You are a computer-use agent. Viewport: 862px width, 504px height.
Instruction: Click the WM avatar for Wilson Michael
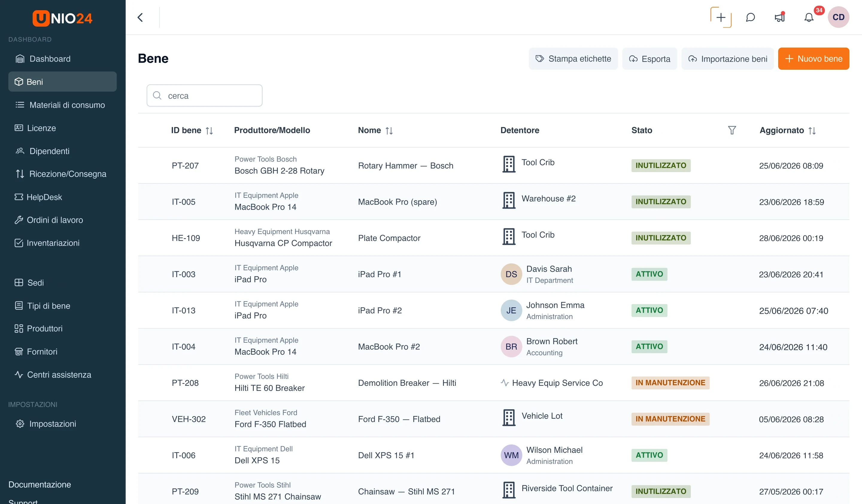click(x=511, y=456)
